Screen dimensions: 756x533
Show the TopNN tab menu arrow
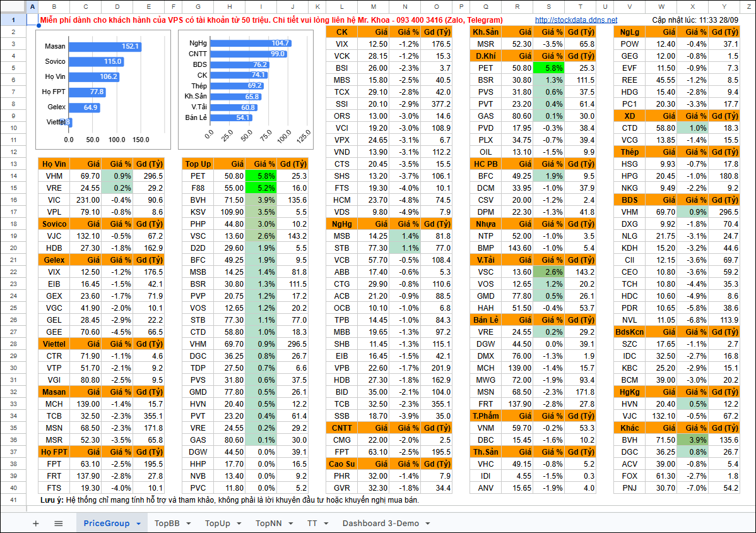click(291, 524)
